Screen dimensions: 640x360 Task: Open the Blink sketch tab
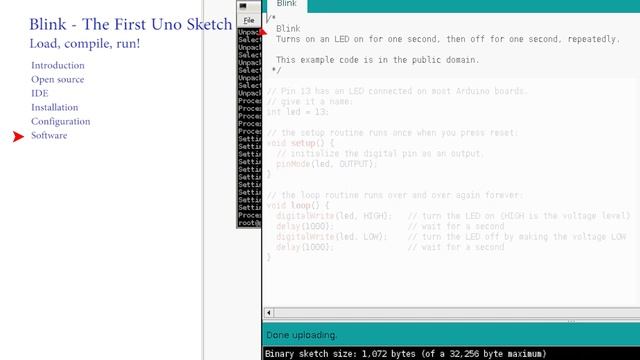coord(287,4)
